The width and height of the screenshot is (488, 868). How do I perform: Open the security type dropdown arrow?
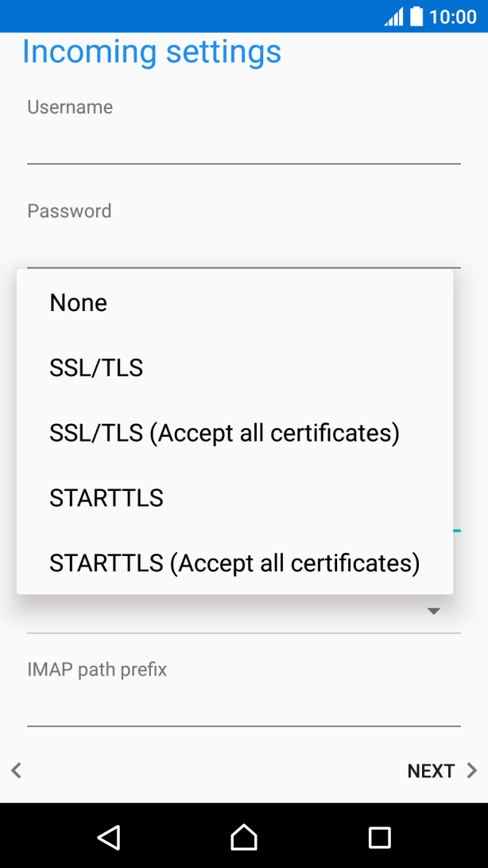[434, 610]
